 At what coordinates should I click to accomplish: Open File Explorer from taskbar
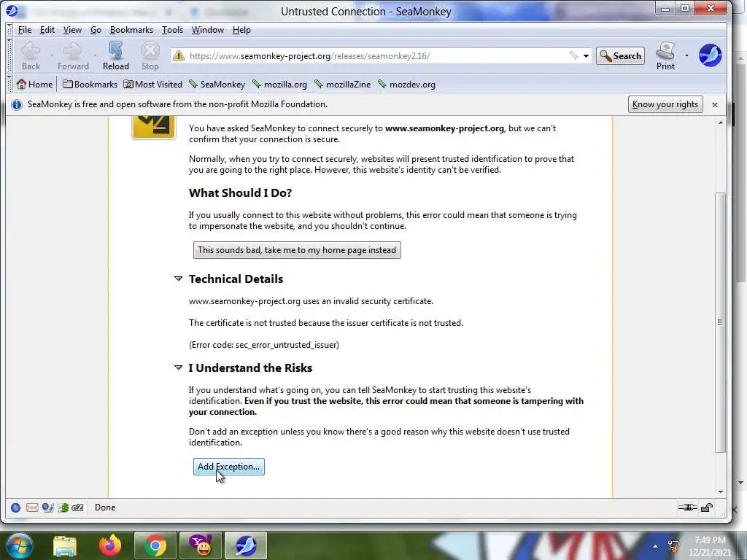(x=65, y=545)
